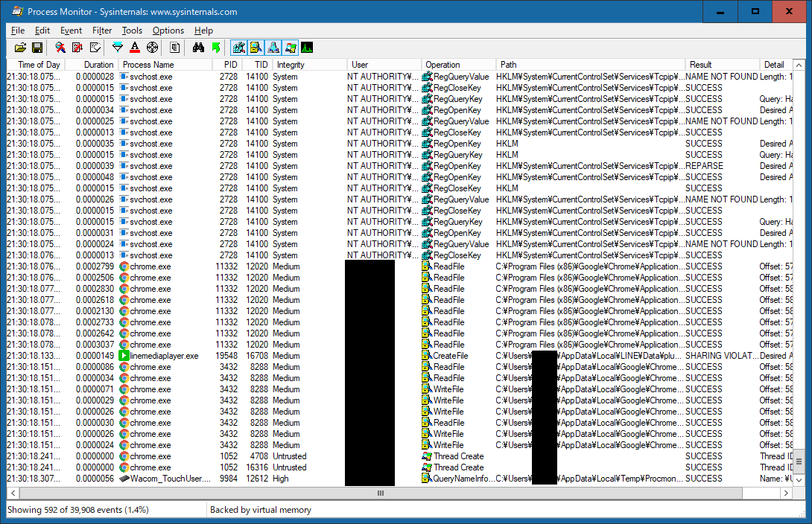
Task: Click the Process Monitor title bar app icon
Action: tap(16, 11)
